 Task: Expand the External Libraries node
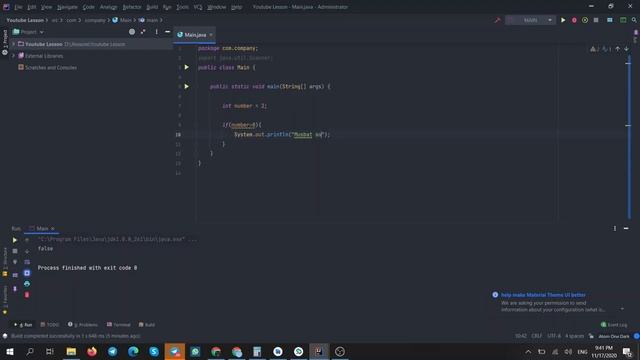[x=13, y=56]
